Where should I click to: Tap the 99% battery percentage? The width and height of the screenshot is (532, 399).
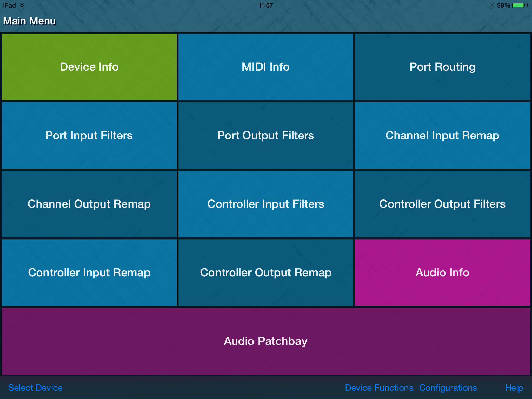pos(503,5)
